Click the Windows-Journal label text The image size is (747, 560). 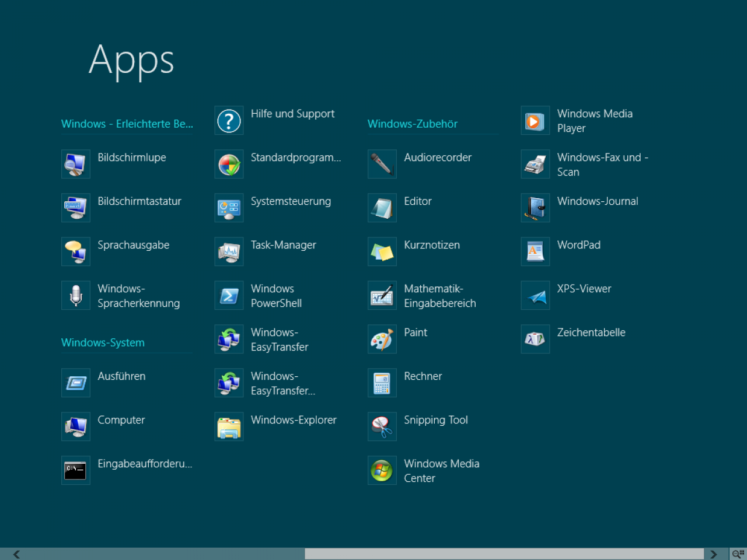point(598,201)
